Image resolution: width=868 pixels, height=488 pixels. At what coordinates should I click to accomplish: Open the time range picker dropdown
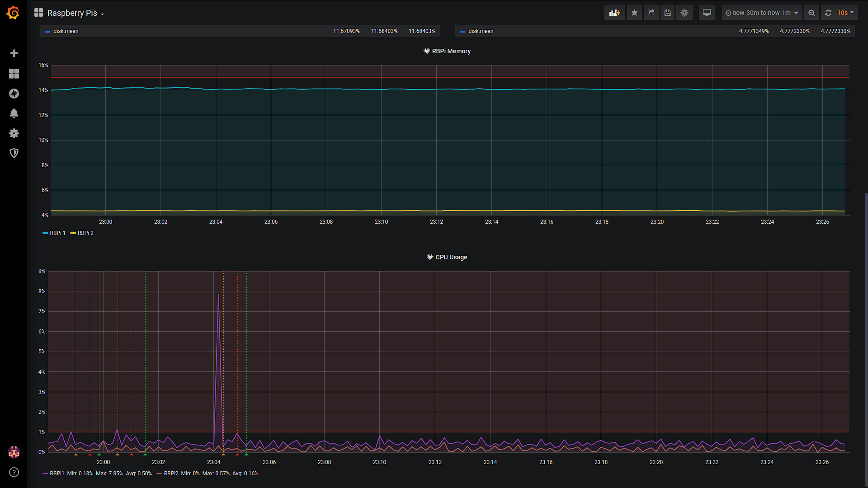pos(762,13)
